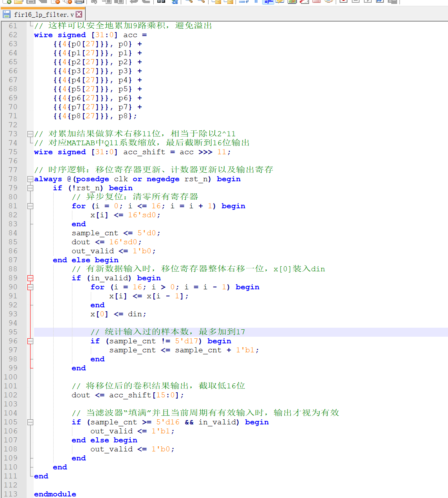Image resolution: width=448 pixels, height=498 pixels.
Task: Select the fir16_lp_filter.v file tab
Action: [43, 14]
